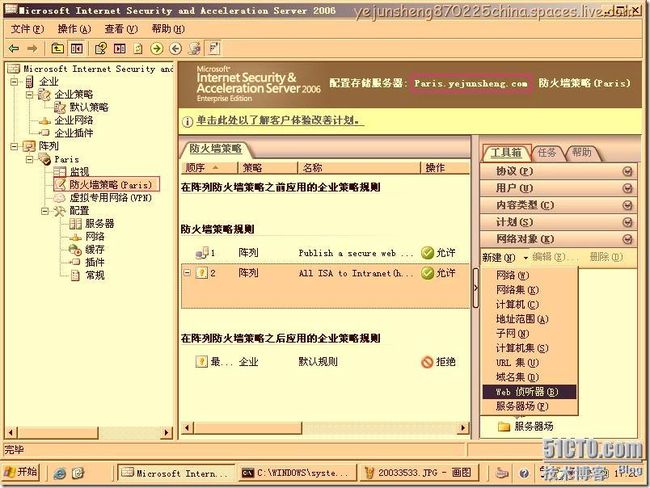Image resolution: width=650 pixels, height=488 pixels.
Task: Collapse the 企业策略 tree node
Action: pyautogui.click(x=29, y=95)
